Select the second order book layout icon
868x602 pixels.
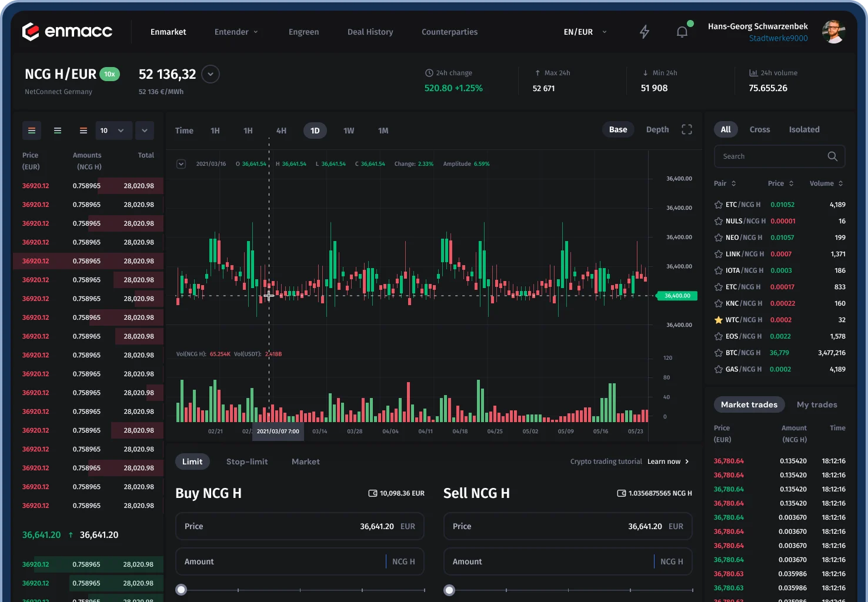coord(58,131)
